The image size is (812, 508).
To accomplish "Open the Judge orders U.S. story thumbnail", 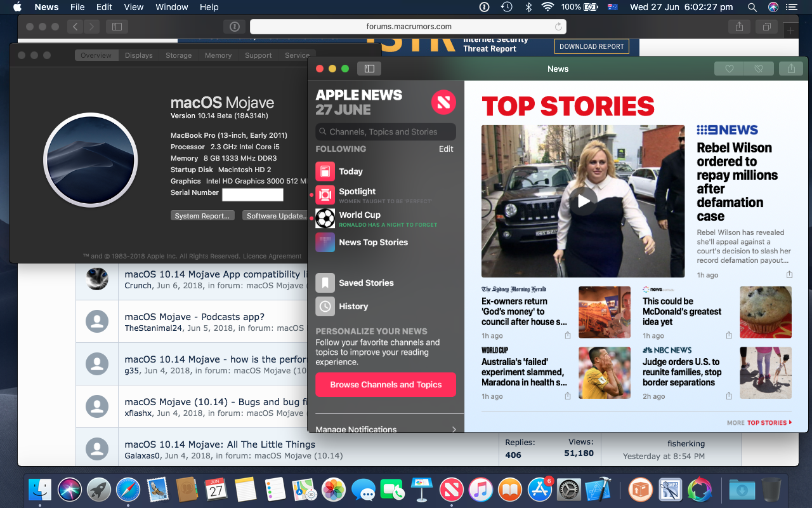I will tap(766, 373).
